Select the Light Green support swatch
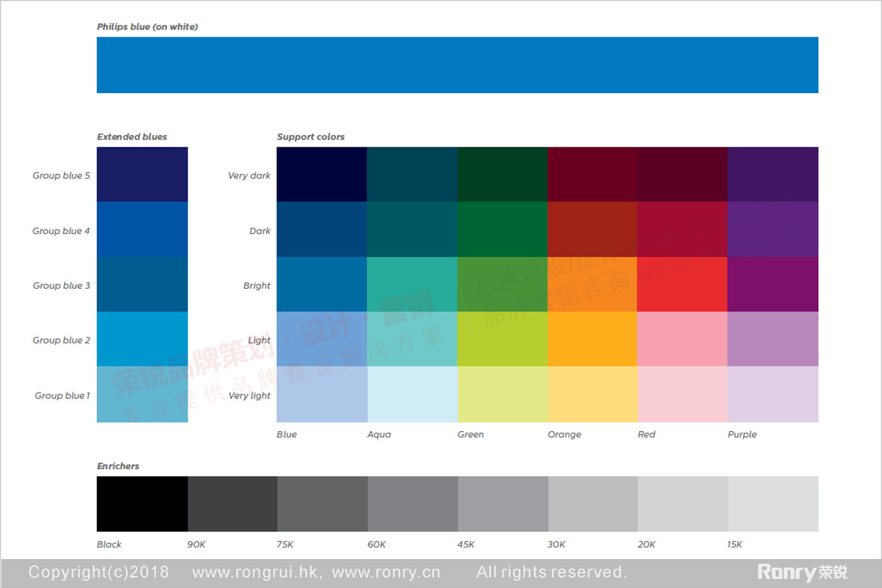This screenshot has width=882, height=588. 503,339
